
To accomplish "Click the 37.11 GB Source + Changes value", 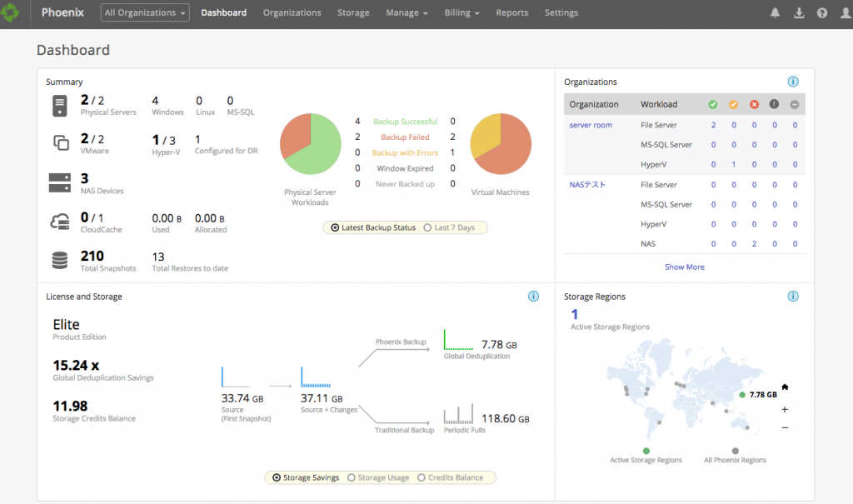I will pyautogui.click(x=322, y=398).
